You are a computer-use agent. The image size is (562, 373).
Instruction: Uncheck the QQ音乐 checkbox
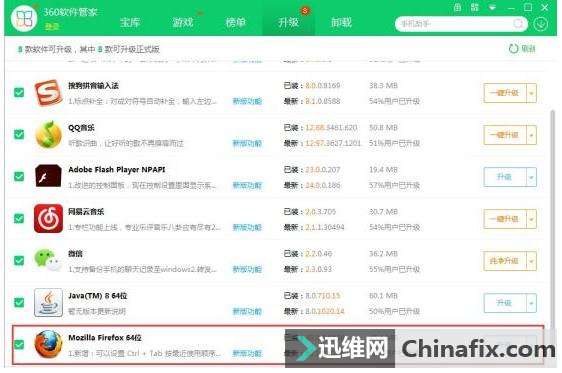(x=19, y=134)
